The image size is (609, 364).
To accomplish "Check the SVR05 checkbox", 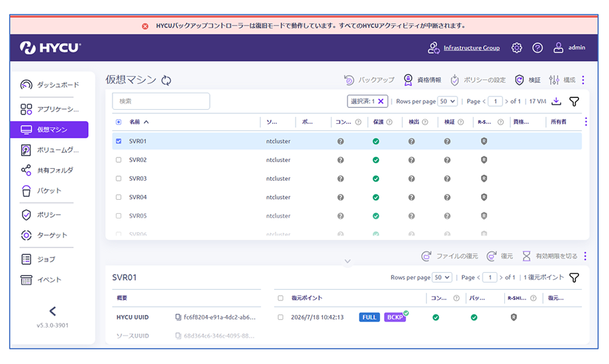I will [x=118, y=216].
